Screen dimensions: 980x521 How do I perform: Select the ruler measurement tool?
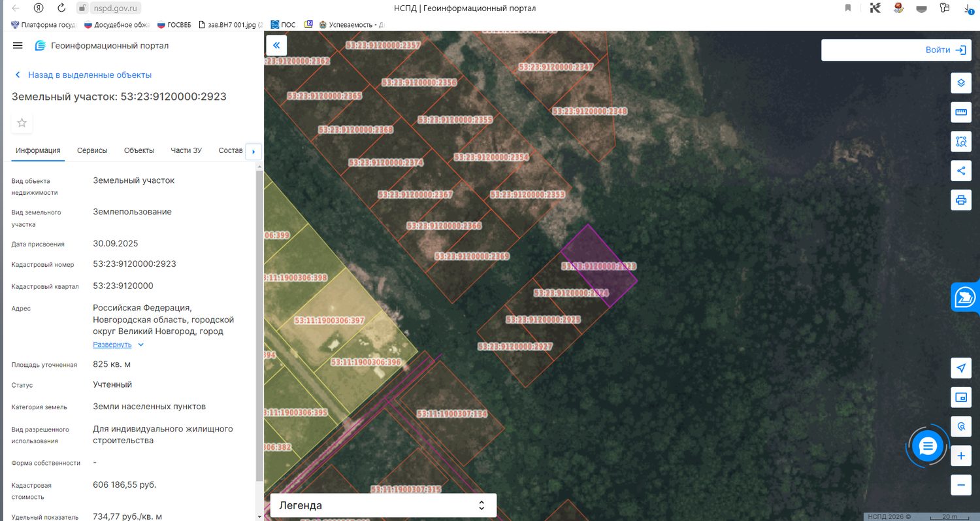click(961, 112)
